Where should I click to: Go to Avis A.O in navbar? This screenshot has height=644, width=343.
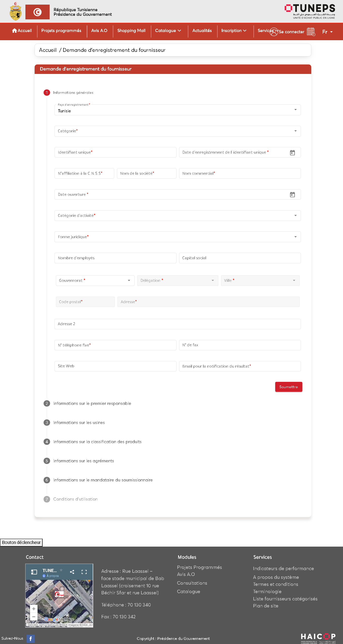pos(99,31)
